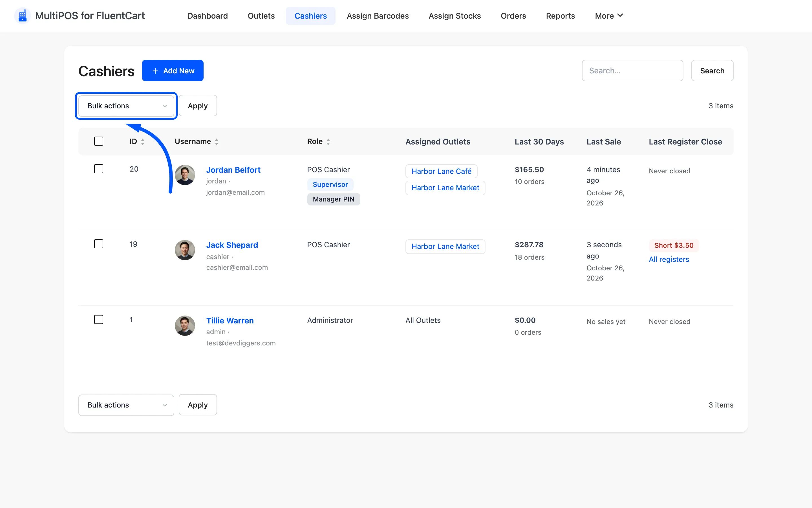This screenshot has height=508, width=812.
Task: Tick the select-all checkbox in table header
Action: (x=99, y=141)
